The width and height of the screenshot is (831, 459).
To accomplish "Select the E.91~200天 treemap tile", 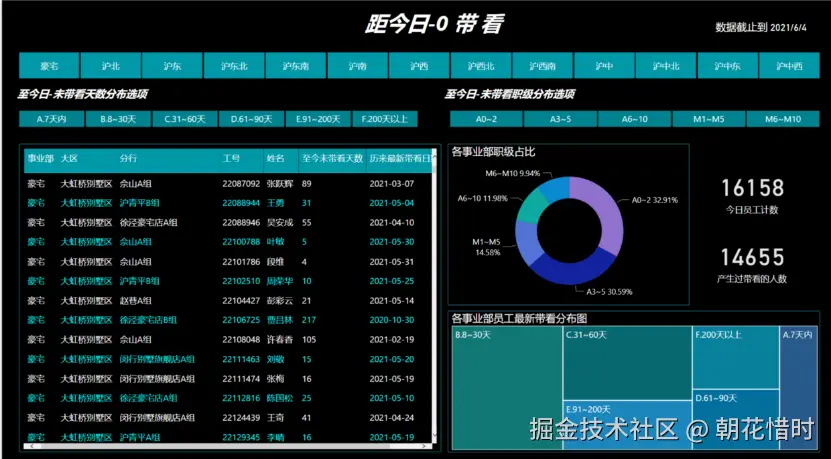I will pyautogui.click(x=627, y=425).
